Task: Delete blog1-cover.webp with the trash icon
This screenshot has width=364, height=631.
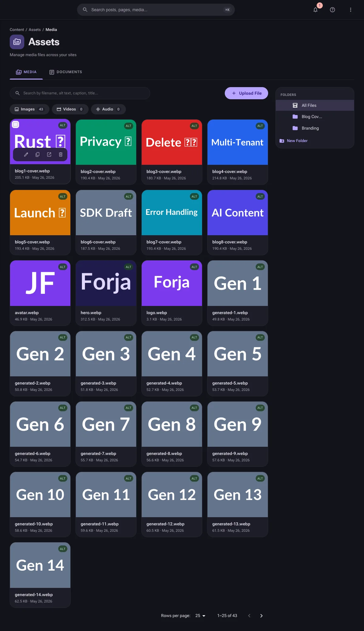Action: (x=61, y=154)
